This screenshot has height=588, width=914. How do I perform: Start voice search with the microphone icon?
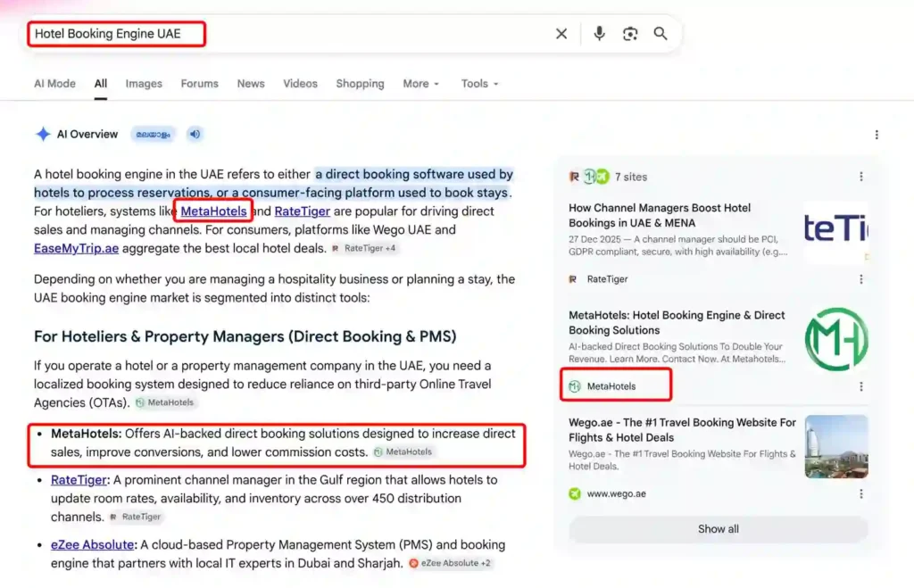point(599,34)
